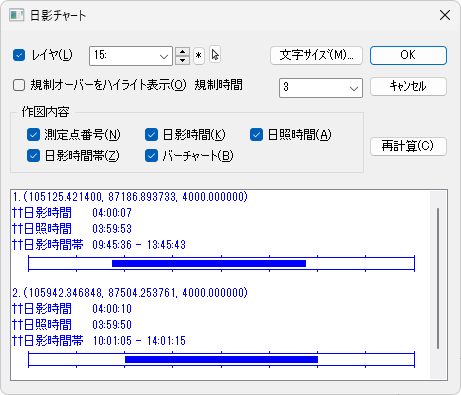
Task: Click the asterisk button next to layer spinner
Action: coord(199,55)
